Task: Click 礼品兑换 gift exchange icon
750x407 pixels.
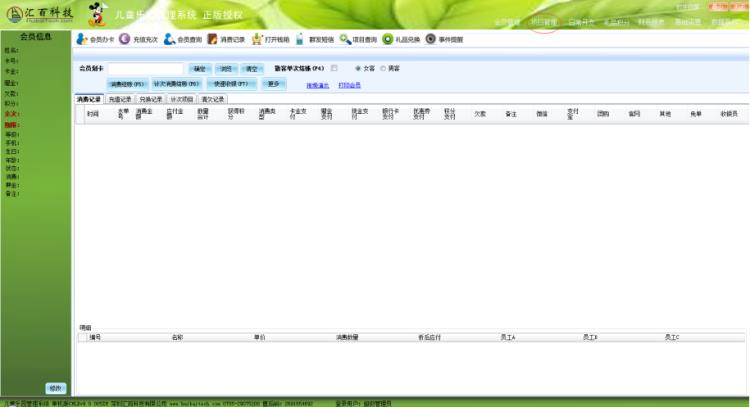Action: coord(388,39)
